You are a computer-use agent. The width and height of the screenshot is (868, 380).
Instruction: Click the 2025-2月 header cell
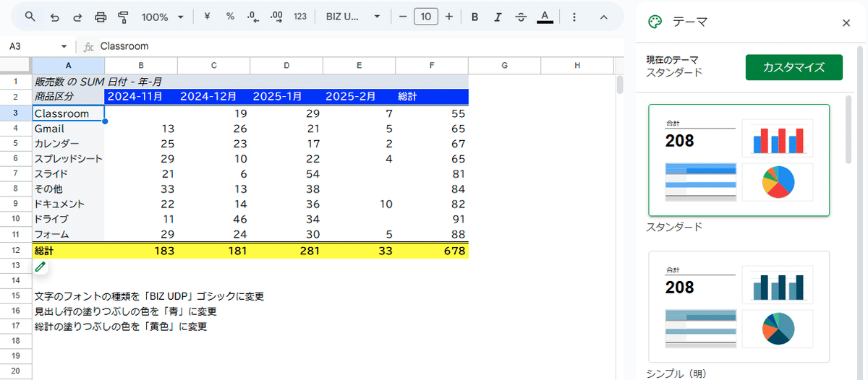click(x=359, y=96)
